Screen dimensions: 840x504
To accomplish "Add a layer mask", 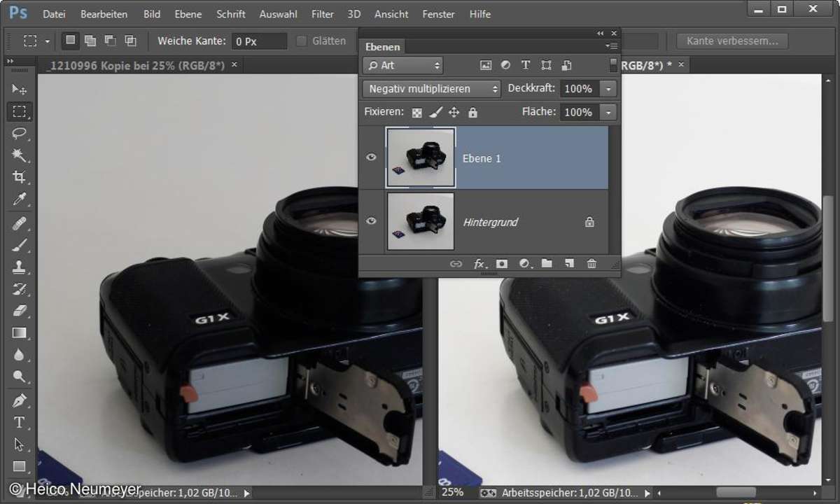I will [502, 264].
